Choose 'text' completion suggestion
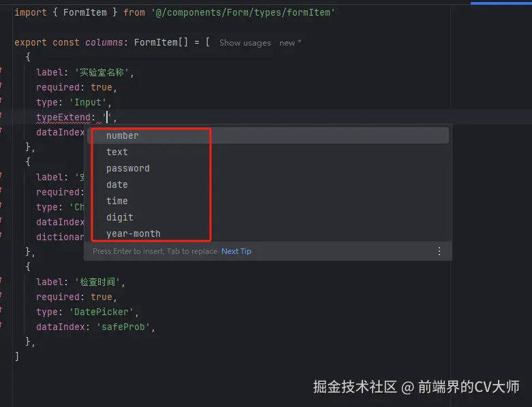This screenshot has width=532, height=407. [x=117, y=152]
